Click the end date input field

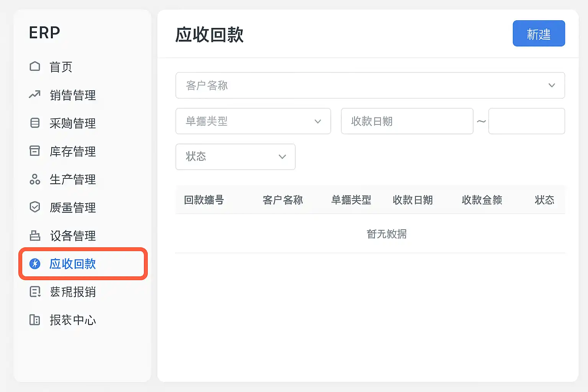tap(526, 121)
